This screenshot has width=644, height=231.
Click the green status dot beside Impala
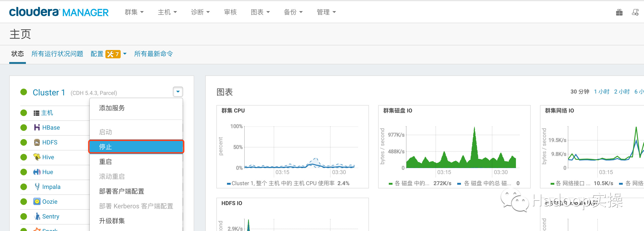coord(24,187)
